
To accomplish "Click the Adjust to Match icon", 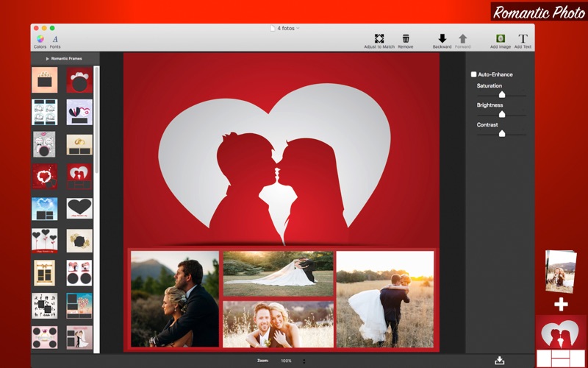I will (x=379, y=38).
